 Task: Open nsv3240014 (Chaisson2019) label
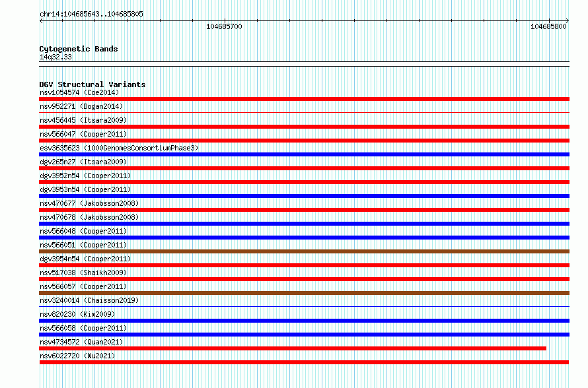tap(89, 300)
